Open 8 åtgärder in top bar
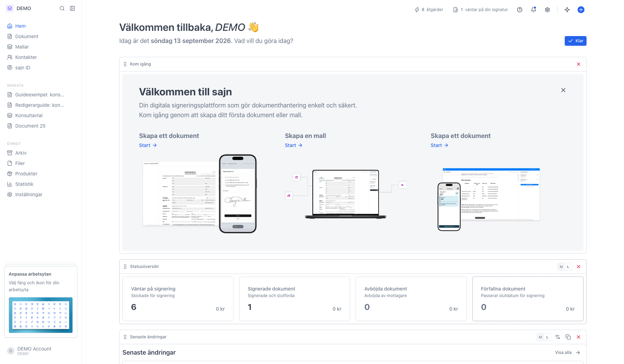Image resolution: width=624 pixels, height=364 pixels. tap(429, 10)
